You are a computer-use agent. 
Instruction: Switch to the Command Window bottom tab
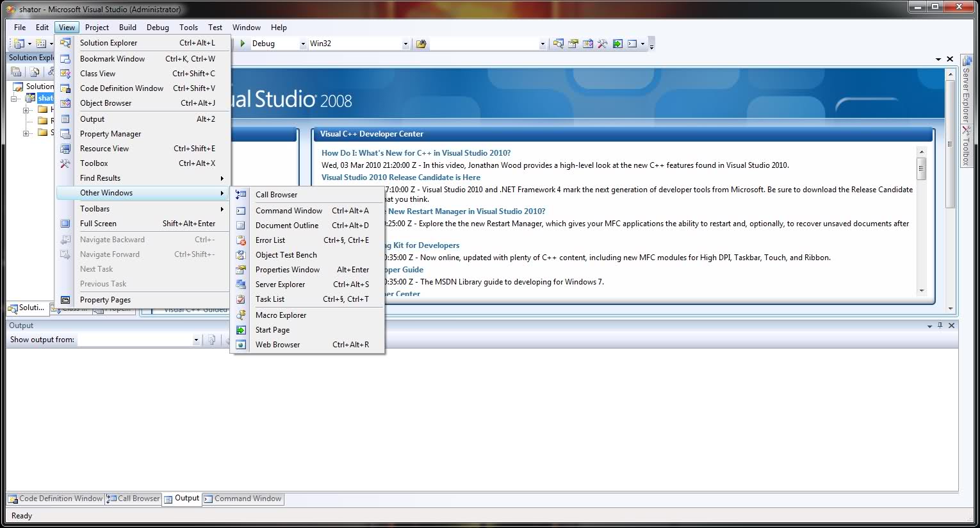(x=243, y=499)
